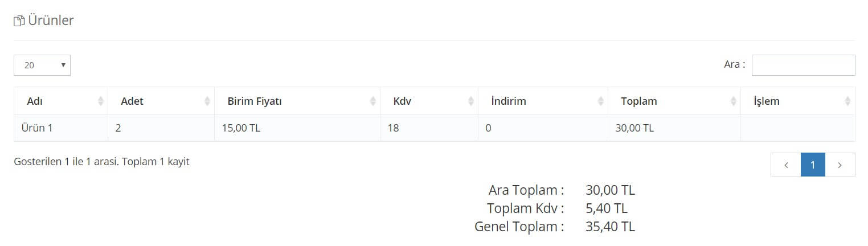Select page 1 in pagination

(813, 165)
